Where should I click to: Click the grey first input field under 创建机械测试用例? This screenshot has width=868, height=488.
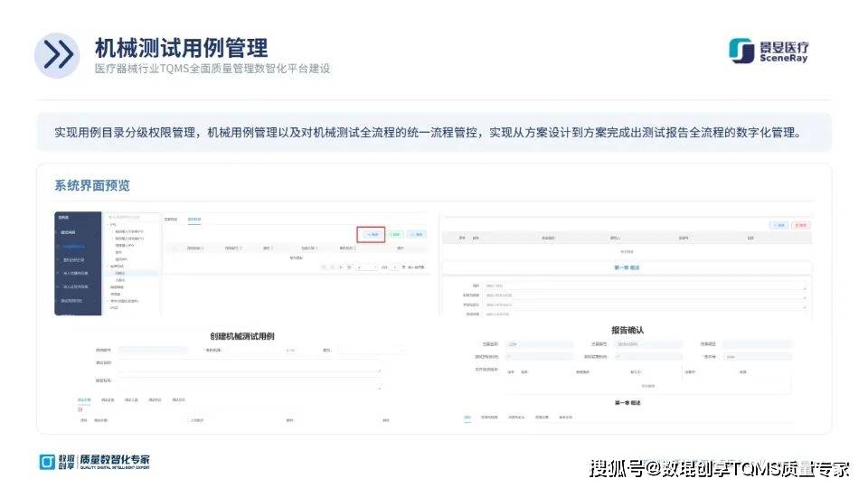pyautogui.click(x=153, y=351)
